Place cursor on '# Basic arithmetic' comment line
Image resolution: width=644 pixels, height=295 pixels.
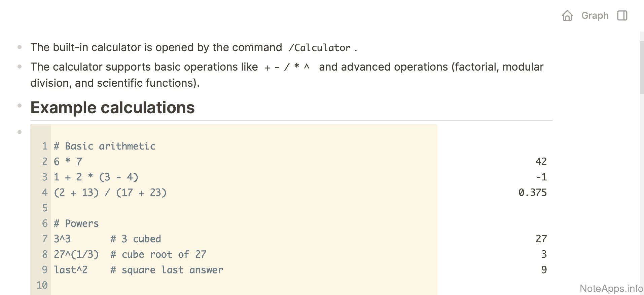105,146
